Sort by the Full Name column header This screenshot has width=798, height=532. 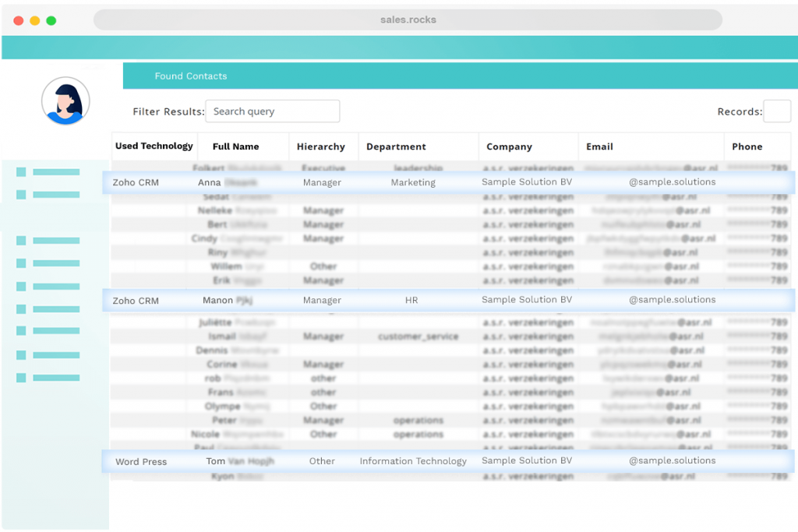(x=235, y=146)
